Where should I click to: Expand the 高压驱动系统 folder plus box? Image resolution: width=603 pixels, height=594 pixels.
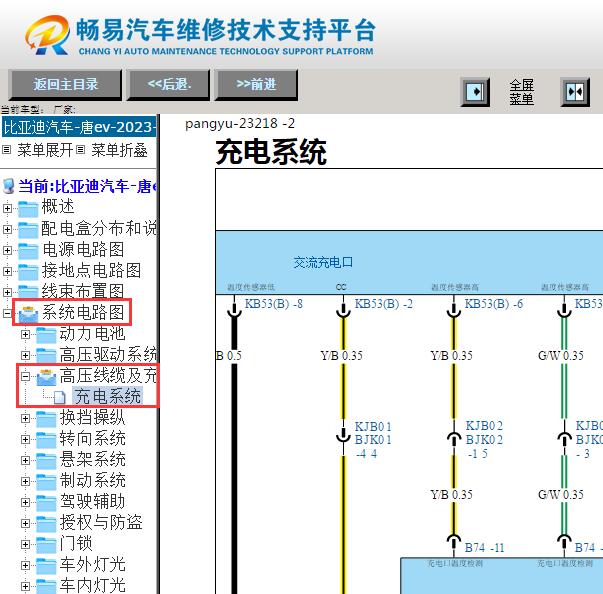coord(25,355)
